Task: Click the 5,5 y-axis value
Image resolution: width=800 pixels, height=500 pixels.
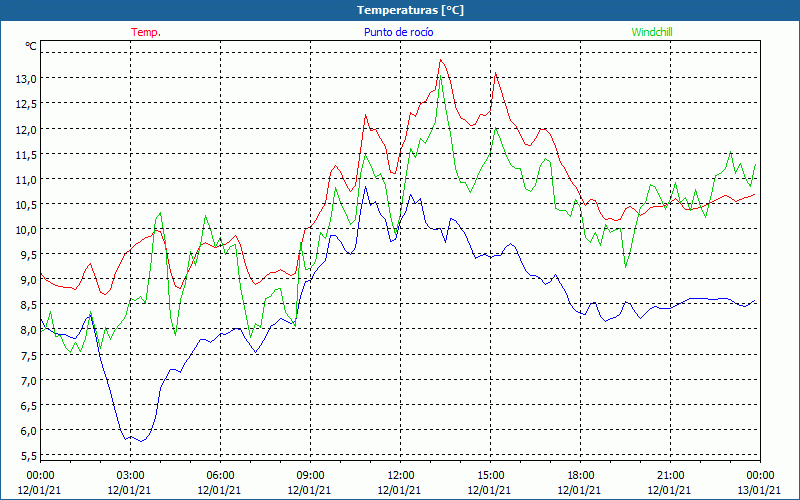Action: tap(28, 456)
